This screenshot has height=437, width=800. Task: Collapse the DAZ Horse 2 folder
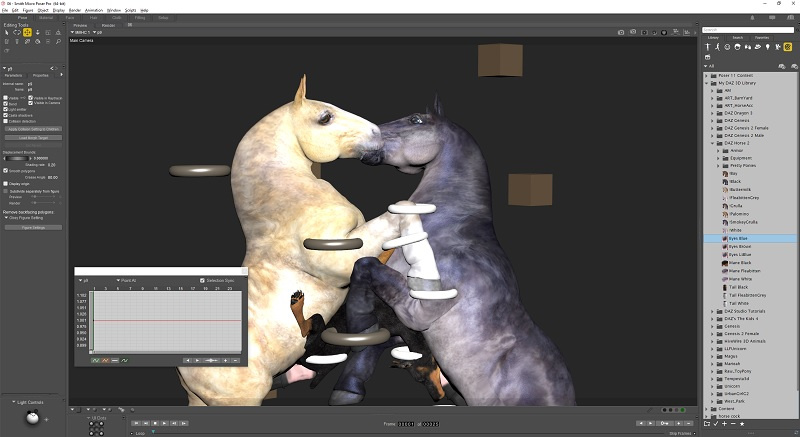pos(713,143)
